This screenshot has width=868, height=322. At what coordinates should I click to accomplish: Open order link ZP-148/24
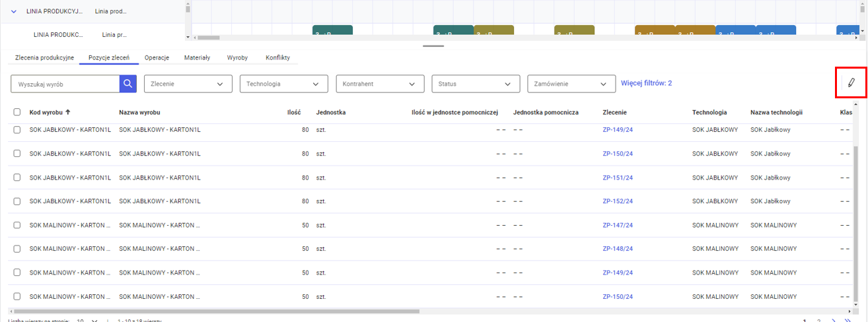(x=618, y=249)
